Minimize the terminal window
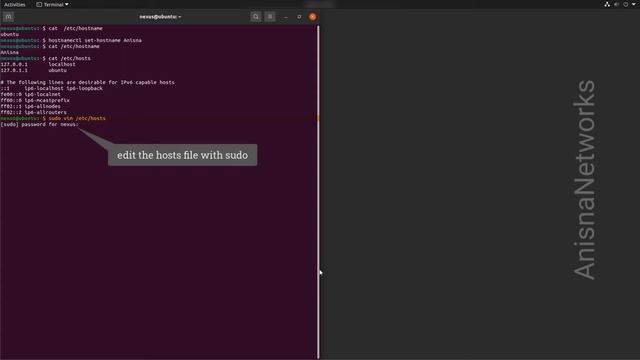 (286, 17)
